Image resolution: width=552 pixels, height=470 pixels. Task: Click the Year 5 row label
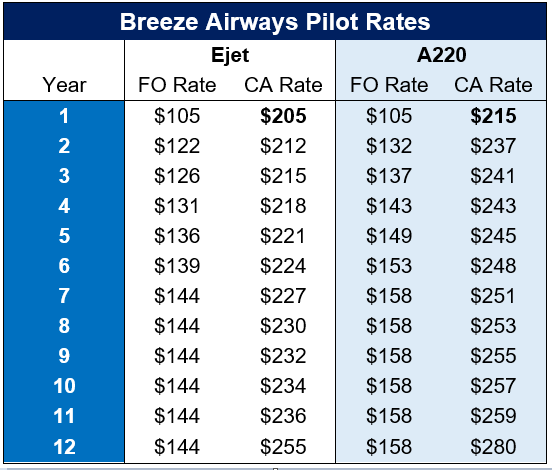pos(64,236)
